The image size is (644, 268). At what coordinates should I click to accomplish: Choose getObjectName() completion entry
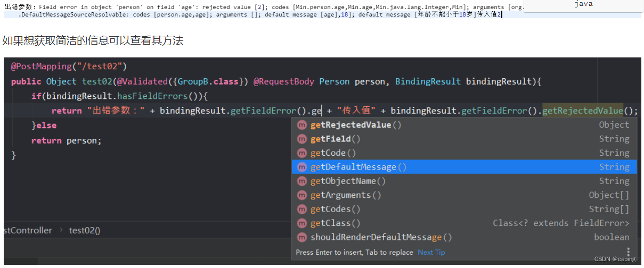(x=464, y=181)
